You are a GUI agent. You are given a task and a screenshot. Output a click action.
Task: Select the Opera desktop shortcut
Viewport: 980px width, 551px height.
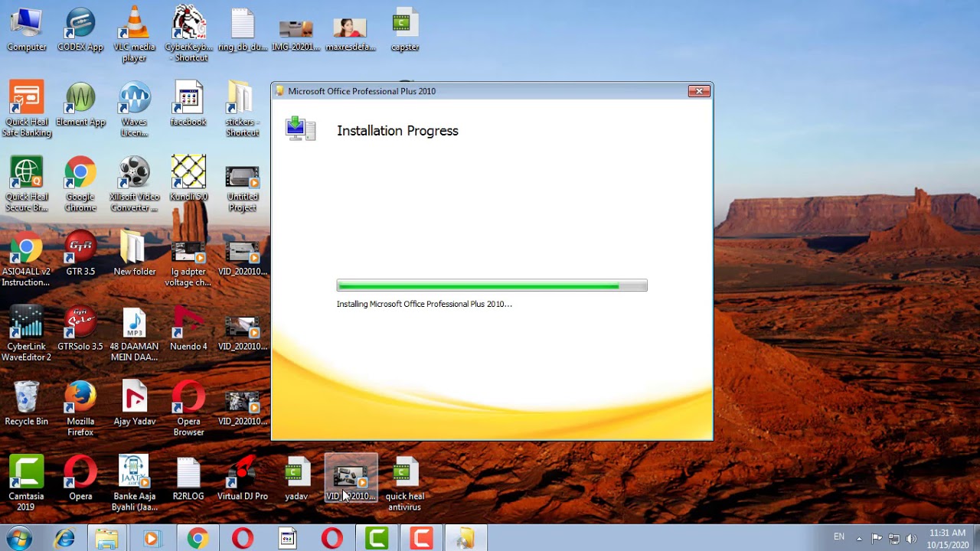click(80, 479)
